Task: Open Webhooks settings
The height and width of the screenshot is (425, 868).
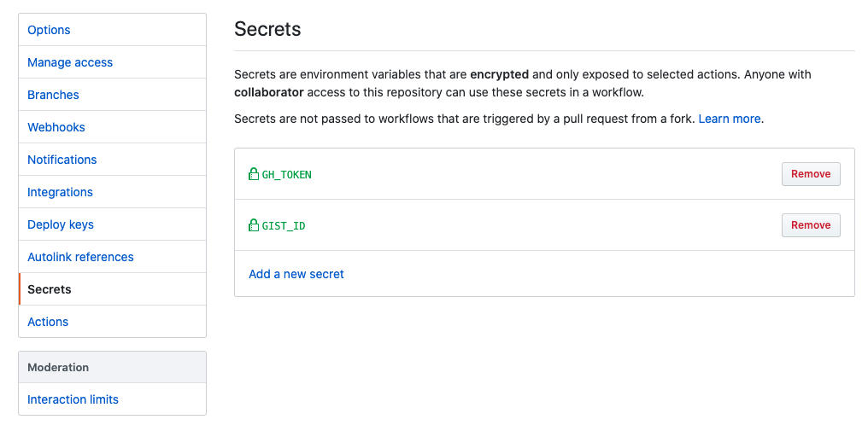Action: pos(56,127)
